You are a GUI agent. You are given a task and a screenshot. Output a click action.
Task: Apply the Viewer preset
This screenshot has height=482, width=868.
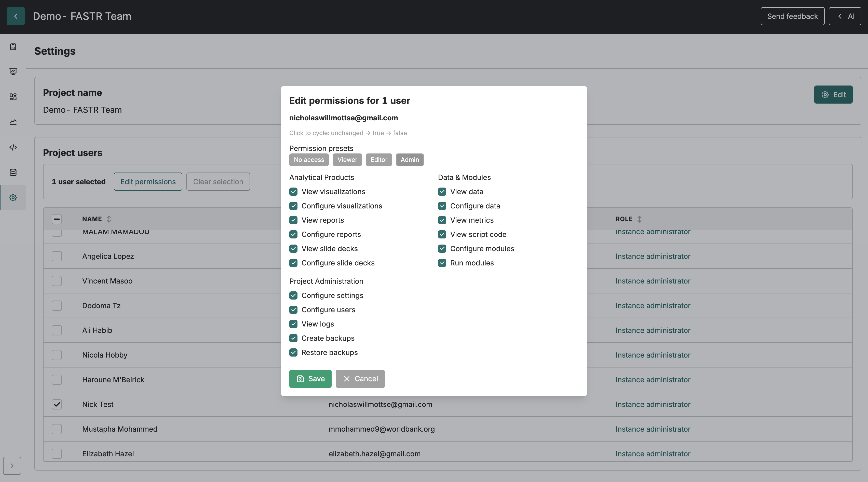coord(347,160)
